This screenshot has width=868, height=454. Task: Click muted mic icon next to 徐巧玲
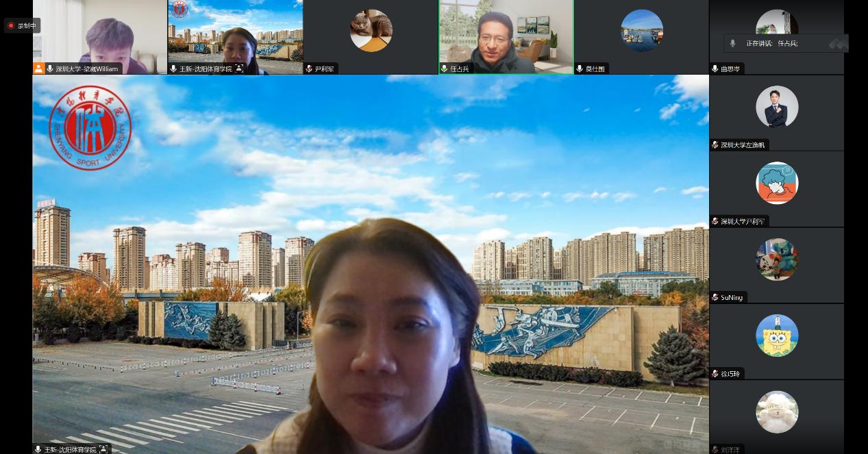[715, 374]
